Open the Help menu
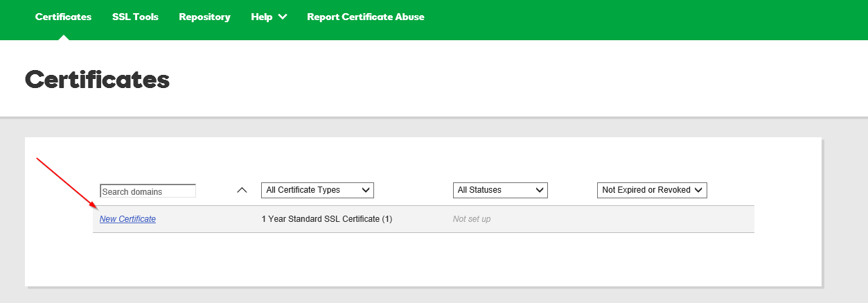The image size is (868, 303). tap(262, 17)
